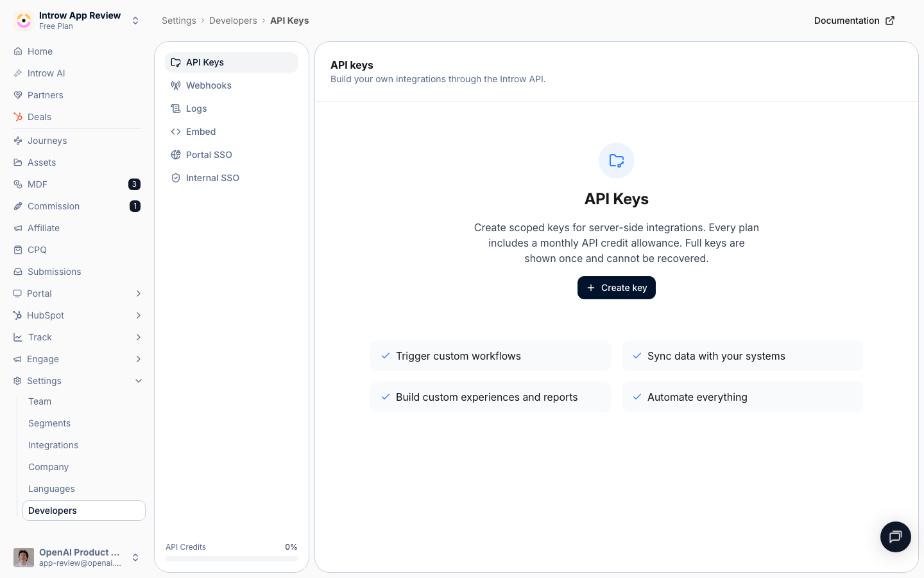Click the Documentation external link icon
Screen dimensions: 924x578
tap(890, 21)
